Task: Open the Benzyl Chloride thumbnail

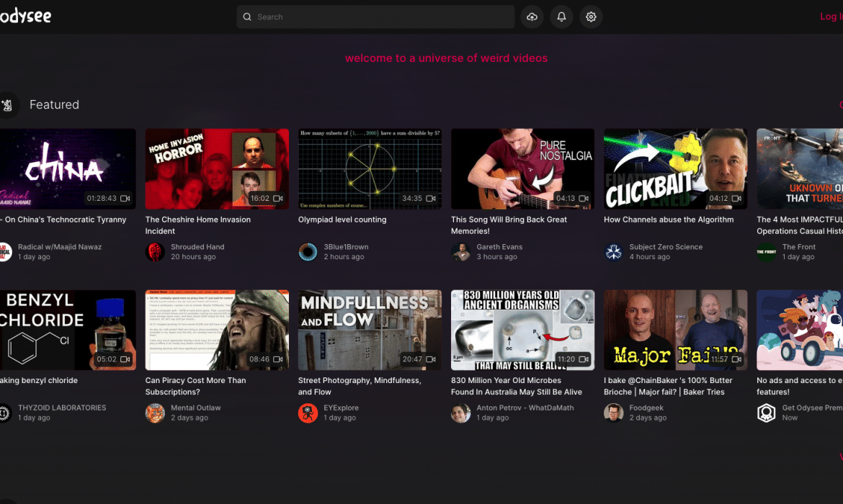Action: (67, 330)
